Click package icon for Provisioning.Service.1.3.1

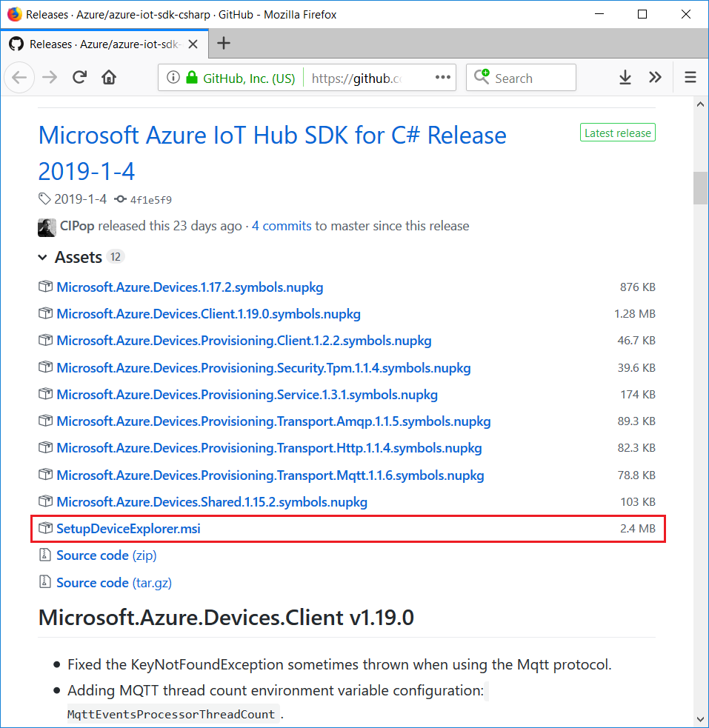point(45,394)
